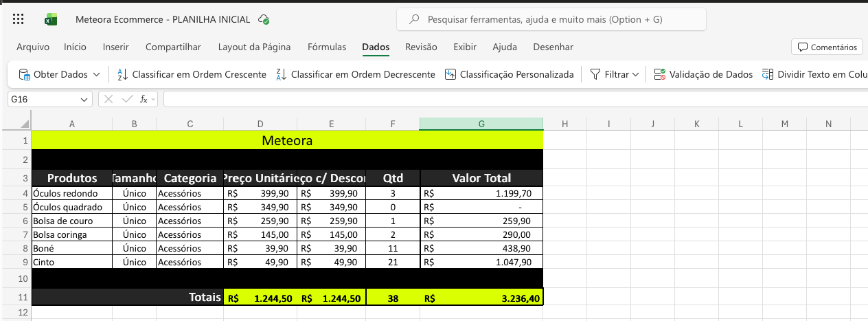
Task: Click the select-all corner triangle
Action: (25, 124)
